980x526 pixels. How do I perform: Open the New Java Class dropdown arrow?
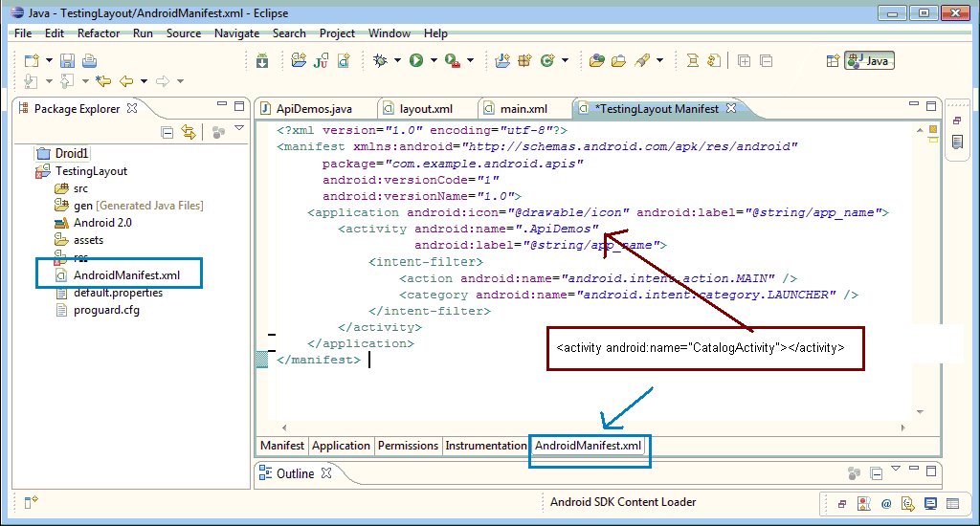coord(565,60)
